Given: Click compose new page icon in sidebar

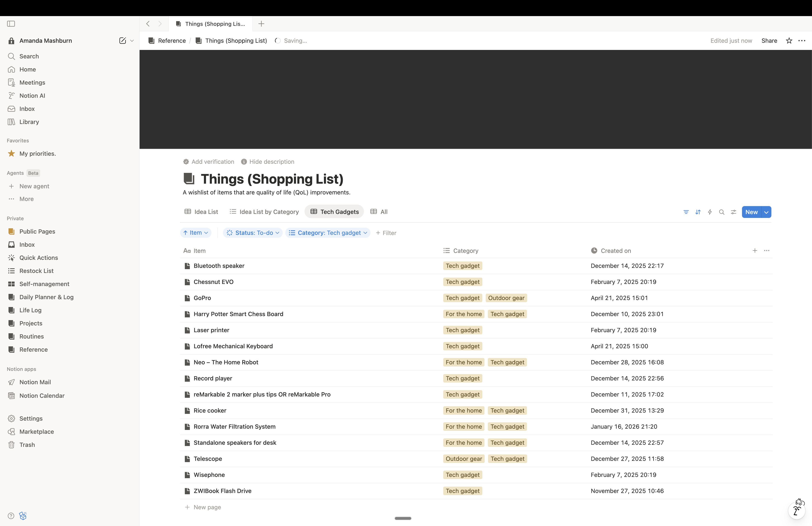Looking at the screenshot, I should coord(122,41).
